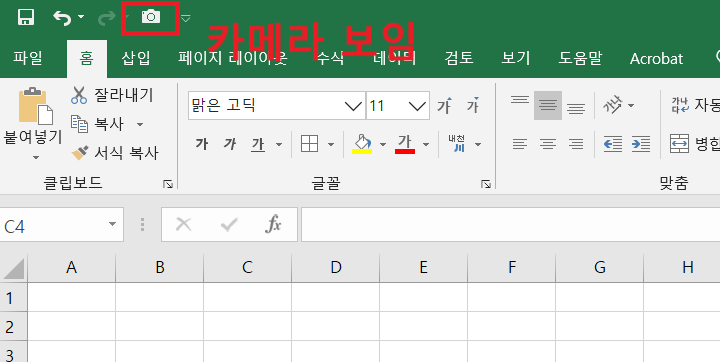Click 서식 복사 format painter
The width and height of the screenshot is (720, 362).
tap(115, 153)
